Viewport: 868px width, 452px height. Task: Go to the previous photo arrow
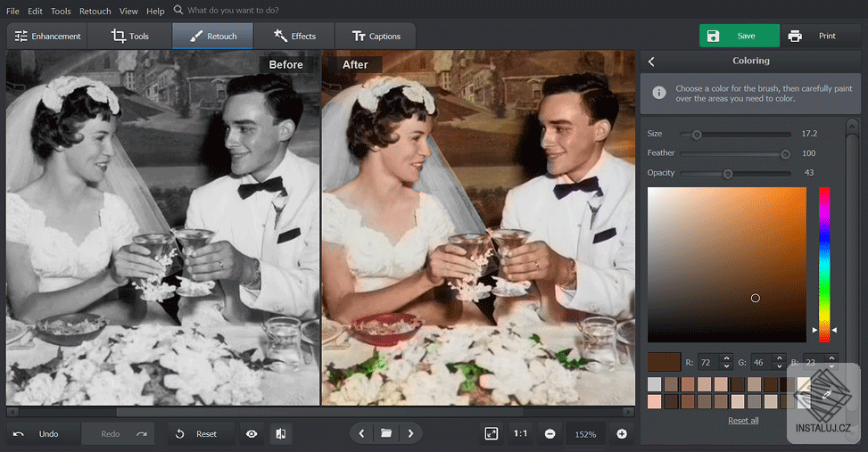click(x=361, y=434)
